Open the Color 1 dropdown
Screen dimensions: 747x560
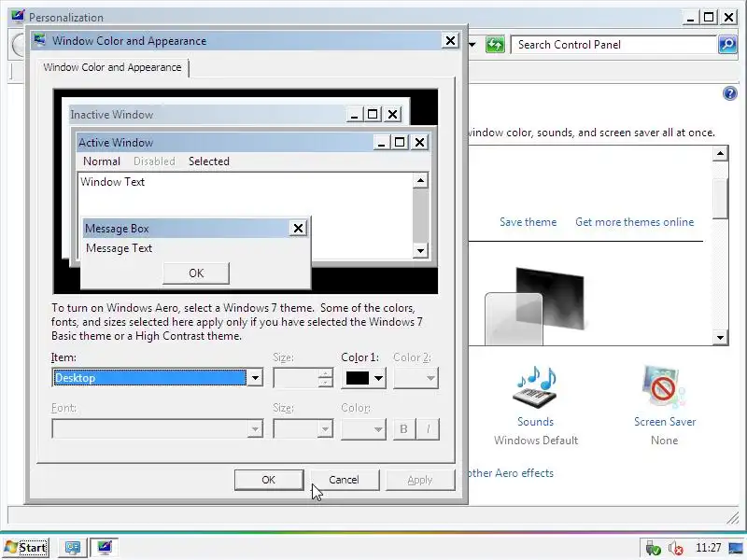pyautogui.click(x=363, y=378)
